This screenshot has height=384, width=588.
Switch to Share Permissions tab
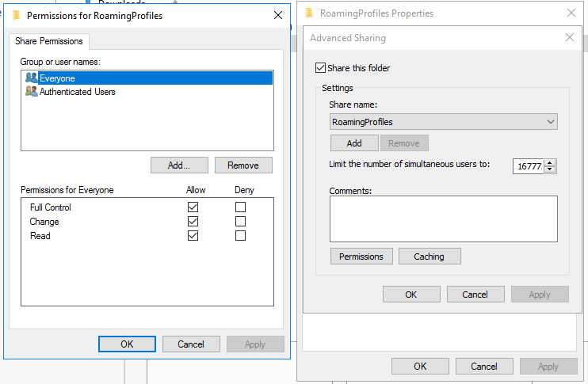pyautogui.click(x=49, y=41)
